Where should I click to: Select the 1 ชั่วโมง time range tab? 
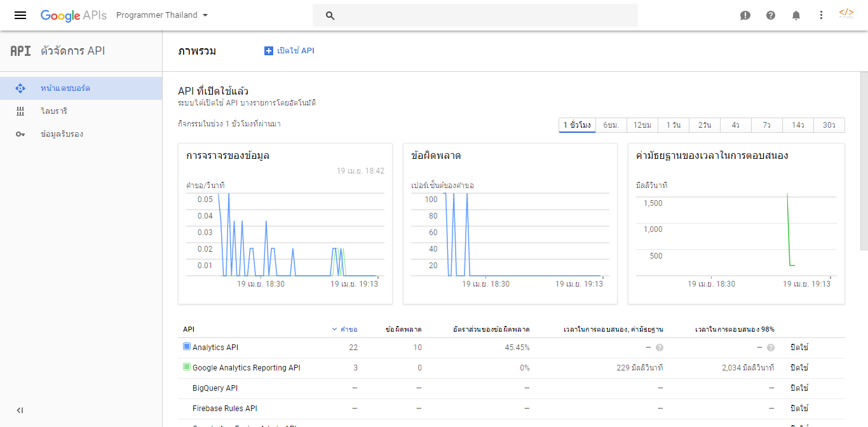577,125
